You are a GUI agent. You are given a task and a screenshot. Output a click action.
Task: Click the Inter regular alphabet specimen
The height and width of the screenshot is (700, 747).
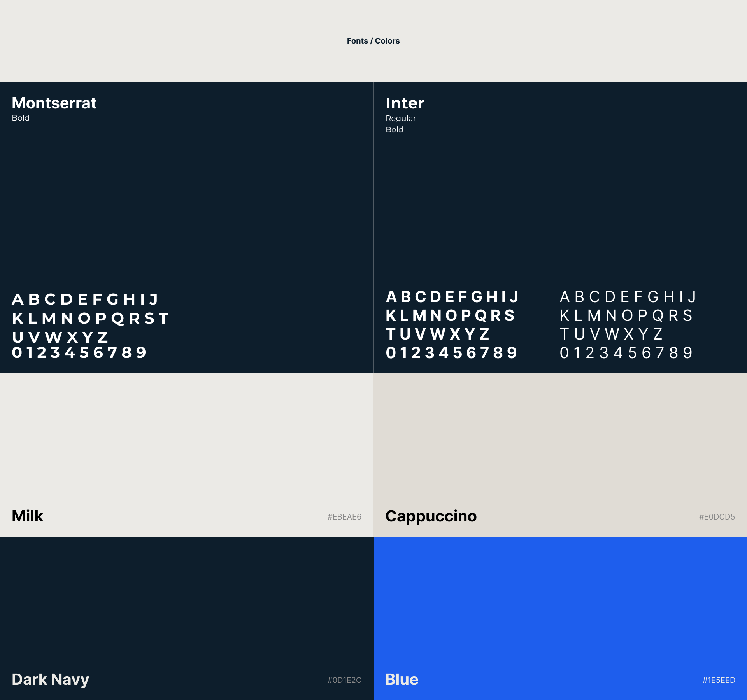tap(627, 324)
